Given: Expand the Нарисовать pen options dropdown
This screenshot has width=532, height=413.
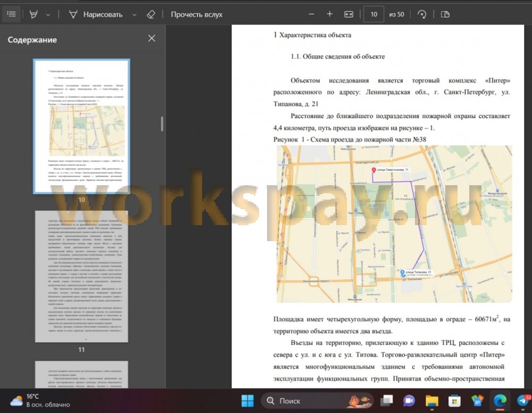Looking at the screenshot, I should coord(135,14).
